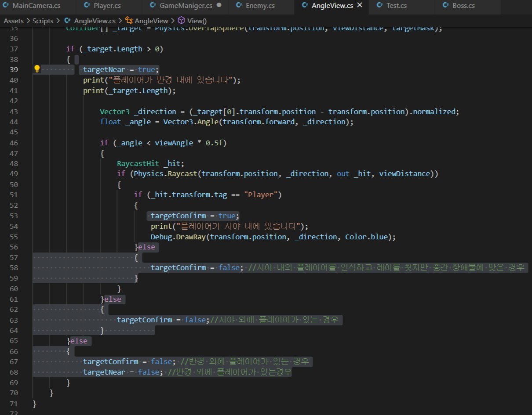Click the 'else' keyword on line 65
This screenshot has height=415, width=532.
tap(79, 341)
